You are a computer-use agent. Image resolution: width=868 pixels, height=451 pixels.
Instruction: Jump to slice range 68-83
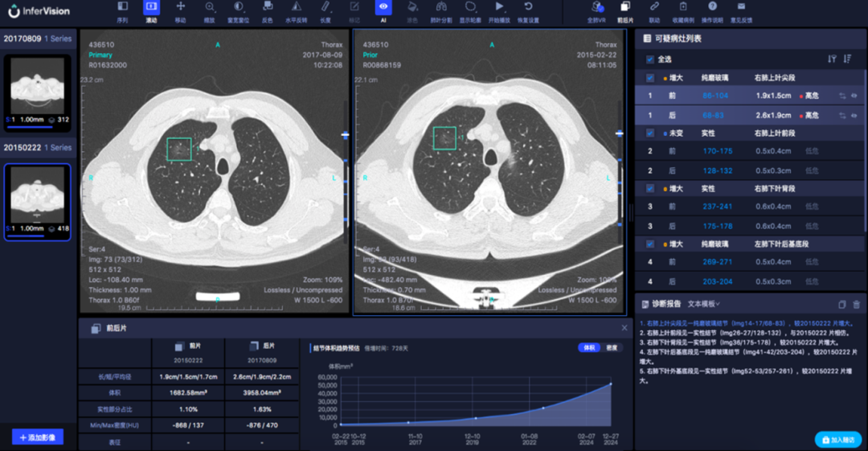(713, 116)
